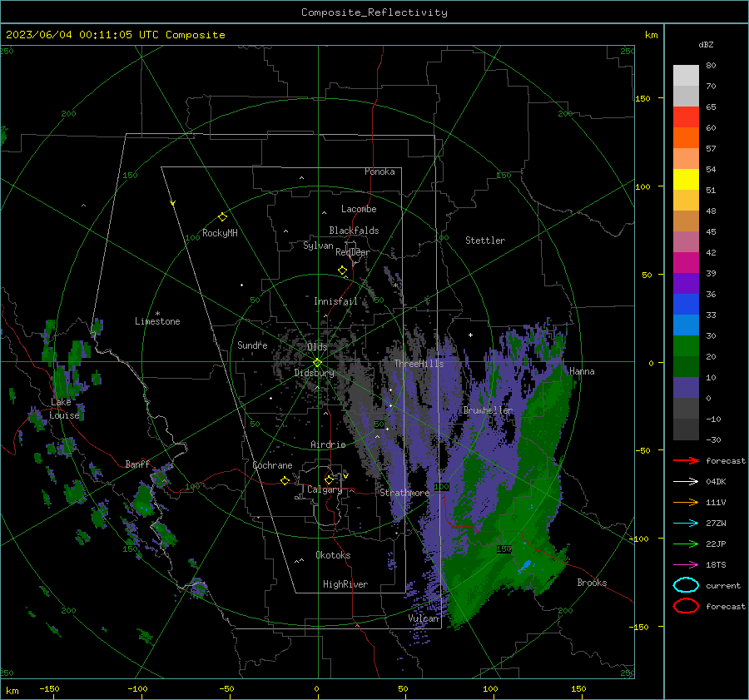Click the Brooks city label
The height and width of the screenshot is (700, 749).
click(x=592, y=583)
